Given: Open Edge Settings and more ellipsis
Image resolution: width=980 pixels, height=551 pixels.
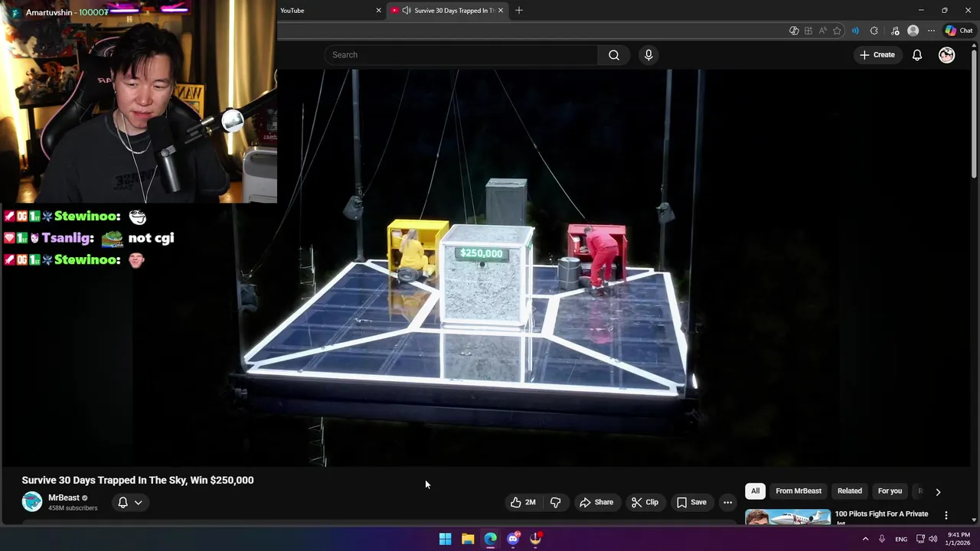Looking at the screenshot, I should click(x=931, y=31).
